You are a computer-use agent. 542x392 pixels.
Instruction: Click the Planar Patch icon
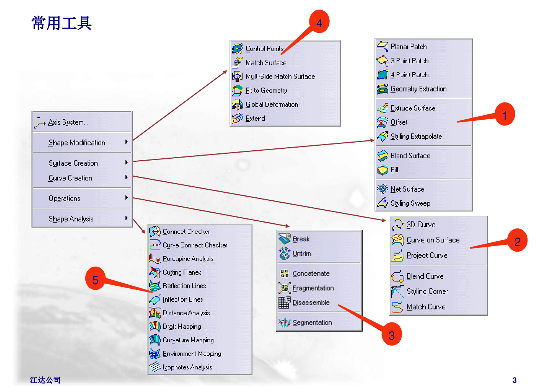pyautogui.click(x=382, y=47)
